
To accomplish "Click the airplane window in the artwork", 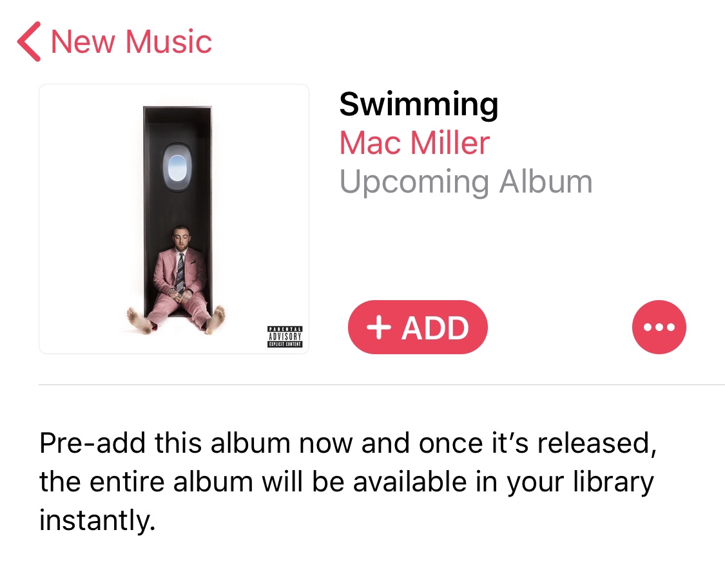I will click(x=177, y=167).
